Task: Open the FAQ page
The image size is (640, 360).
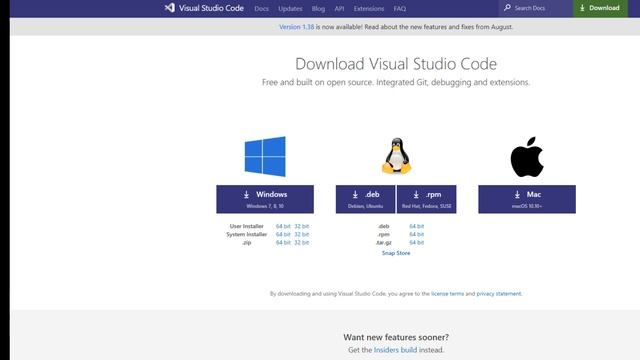Action: pyautogui.click(x=400, y=8)
